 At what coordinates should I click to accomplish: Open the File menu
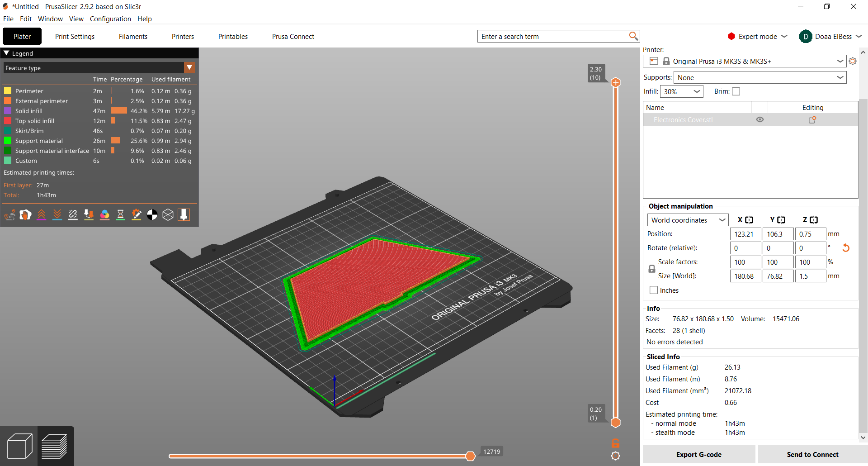(x=8, y=19)
